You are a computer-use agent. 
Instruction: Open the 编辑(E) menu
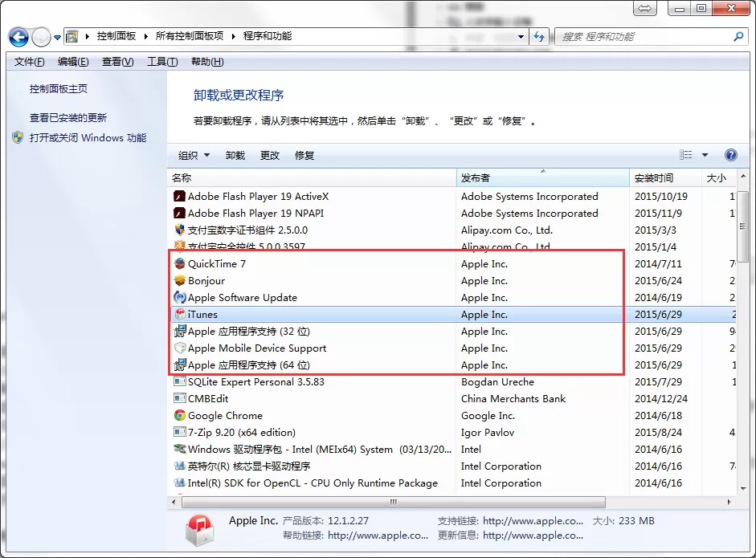tap(73, 62)
